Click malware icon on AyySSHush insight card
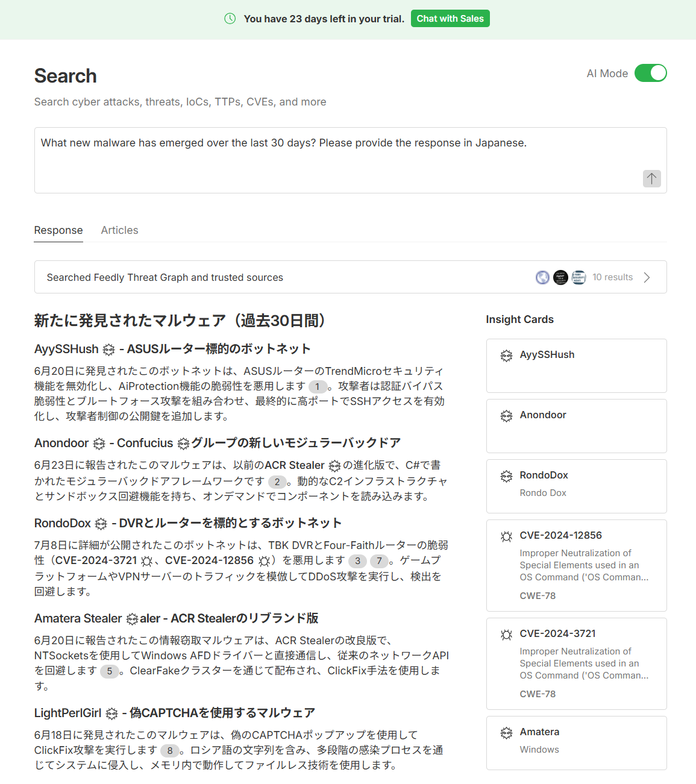 [506, 356]
